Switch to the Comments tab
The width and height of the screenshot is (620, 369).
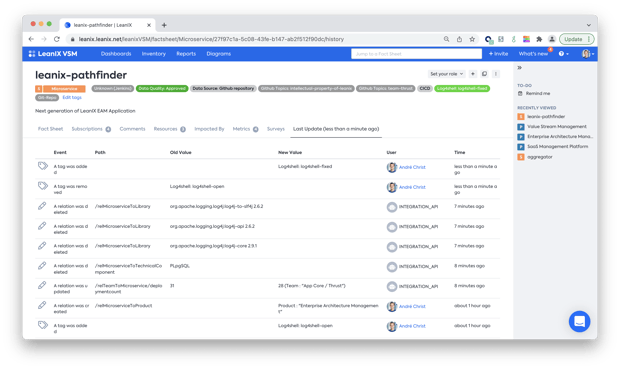132,129
